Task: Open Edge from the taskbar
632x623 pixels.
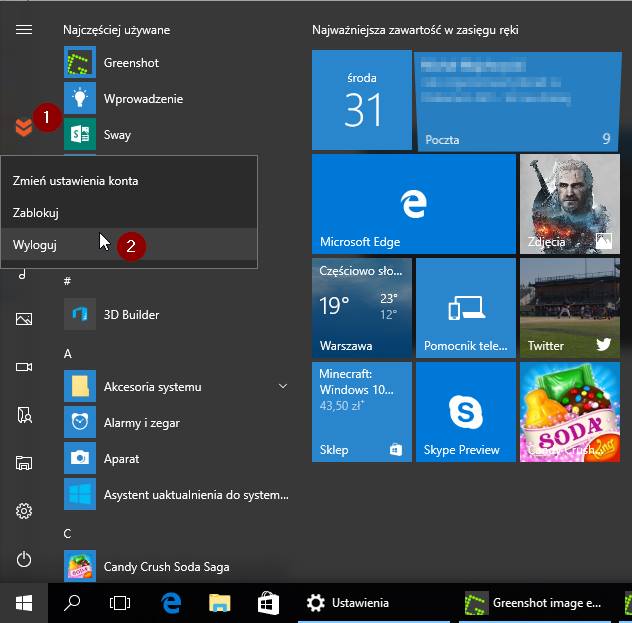Action: click(x=171, y=603)
